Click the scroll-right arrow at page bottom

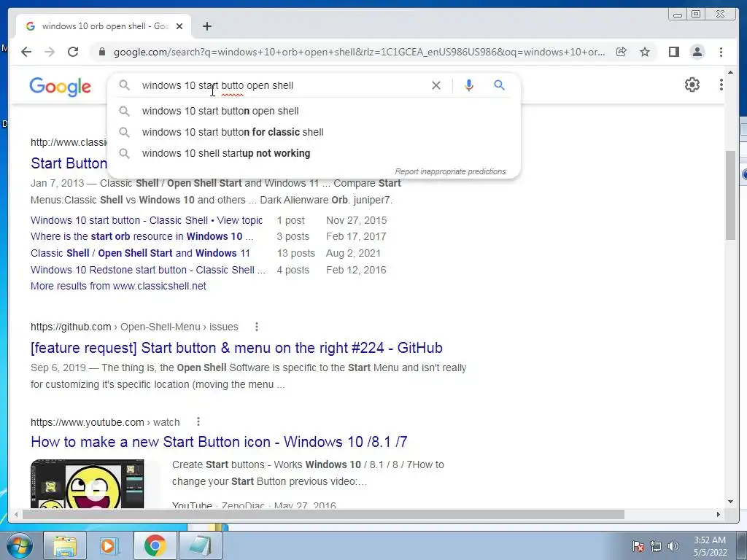719,515
